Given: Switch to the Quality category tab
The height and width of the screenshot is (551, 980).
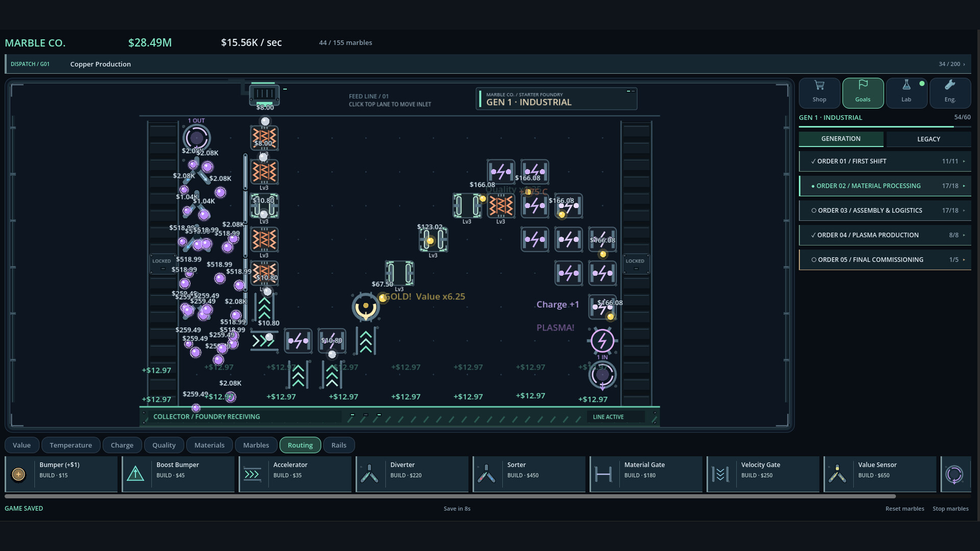Looking at the screenshot, I should click(164, 445).
